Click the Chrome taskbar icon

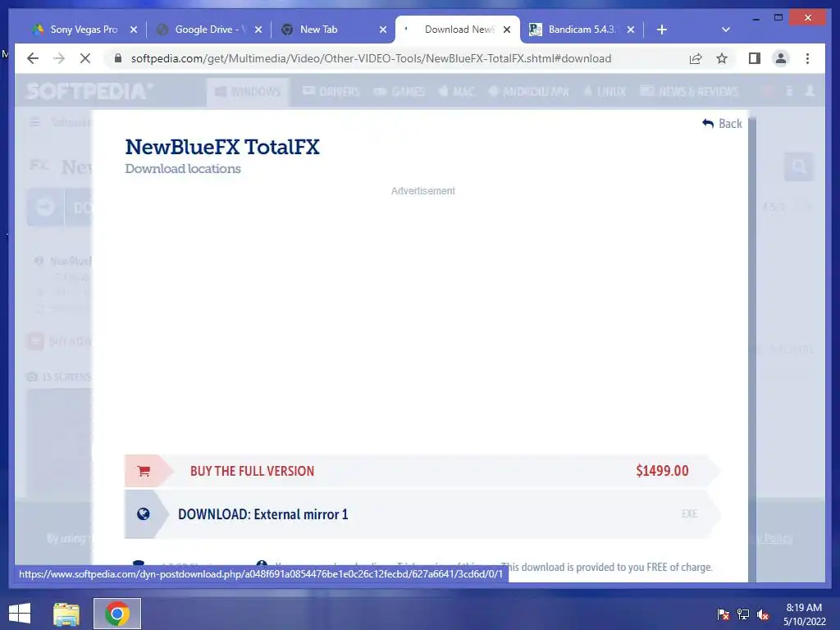click(117, 614)
